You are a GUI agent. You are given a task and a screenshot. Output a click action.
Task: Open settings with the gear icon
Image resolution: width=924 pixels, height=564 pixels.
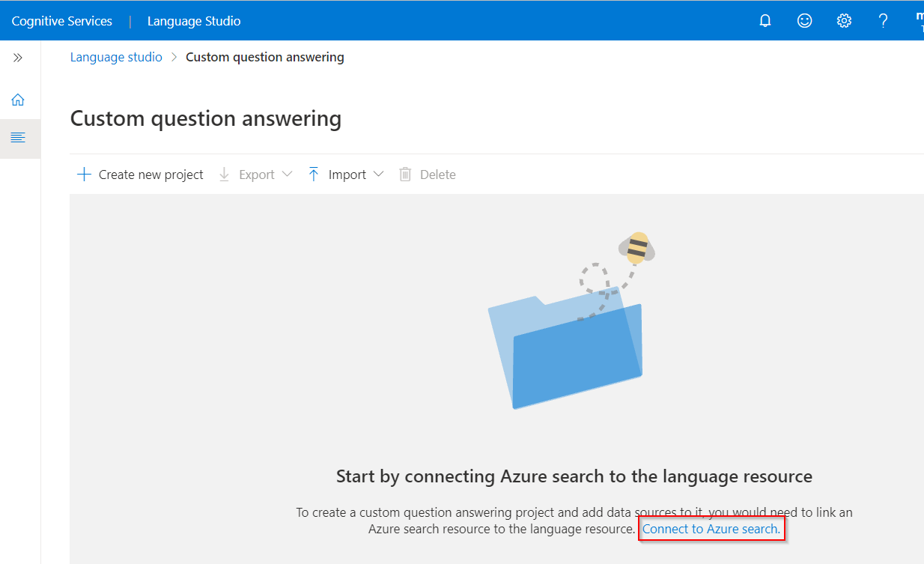coord(844,20)
